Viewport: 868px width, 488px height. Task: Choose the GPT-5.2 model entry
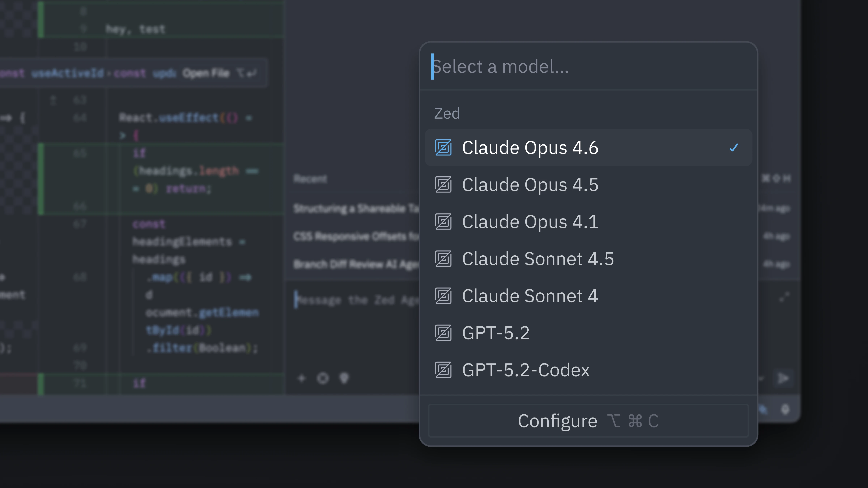coord(496,333)
